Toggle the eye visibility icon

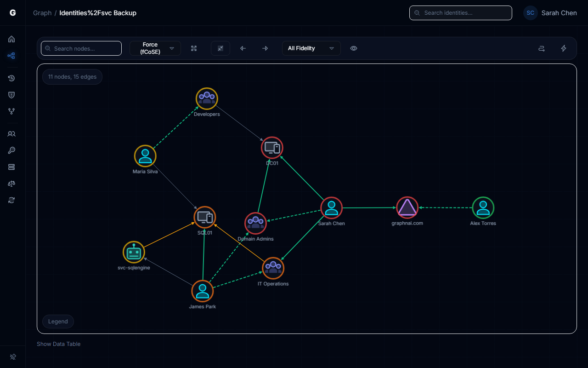click(x=354, y=48)
